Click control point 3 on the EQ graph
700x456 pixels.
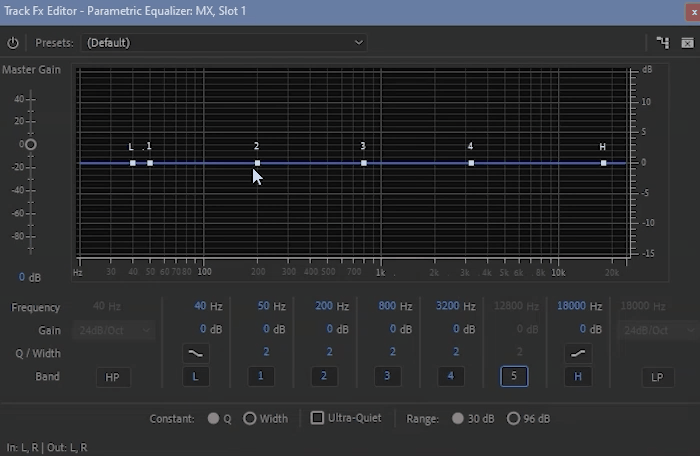click(364, 163)
